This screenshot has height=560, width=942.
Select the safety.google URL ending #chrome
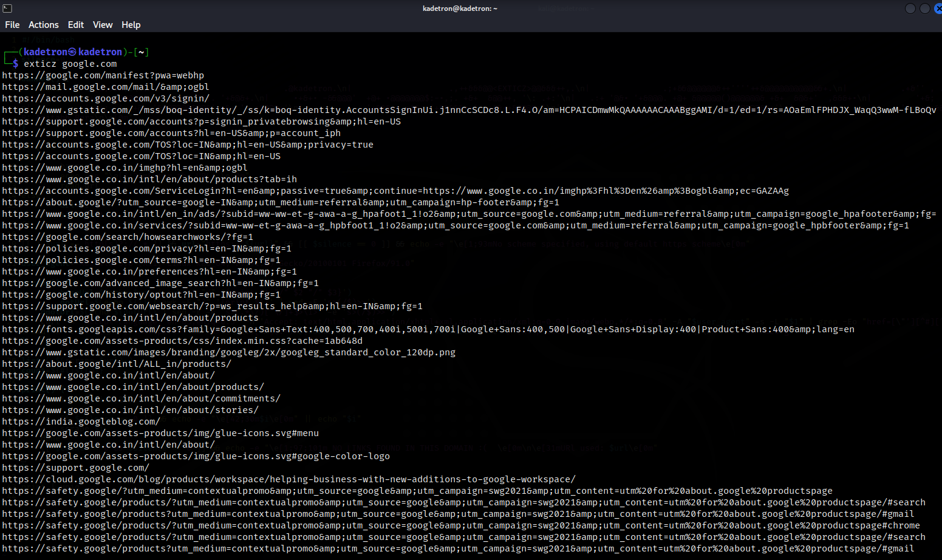point(461,525)
